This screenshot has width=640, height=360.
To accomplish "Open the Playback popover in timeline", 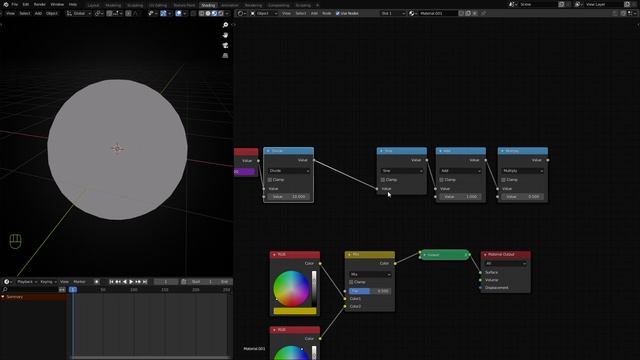I will (x=27, y=282).
